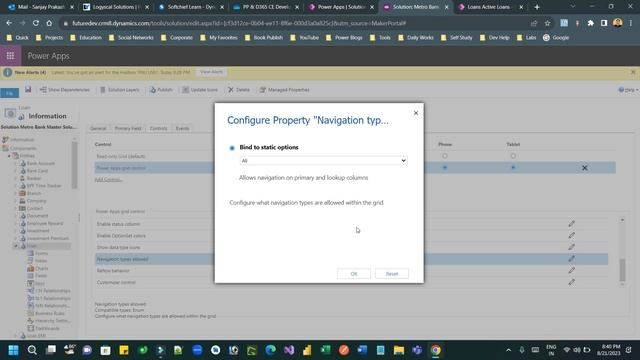This screenshot has height=360, width=640.
Task: Edit the Enable OptionSet colors property
Action: pos(571,236)
